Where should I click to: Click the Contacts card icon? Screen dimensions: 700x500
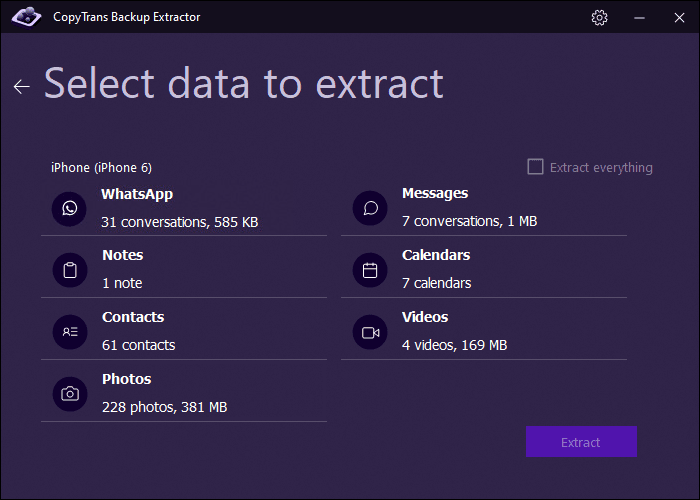tap(70, 332)
